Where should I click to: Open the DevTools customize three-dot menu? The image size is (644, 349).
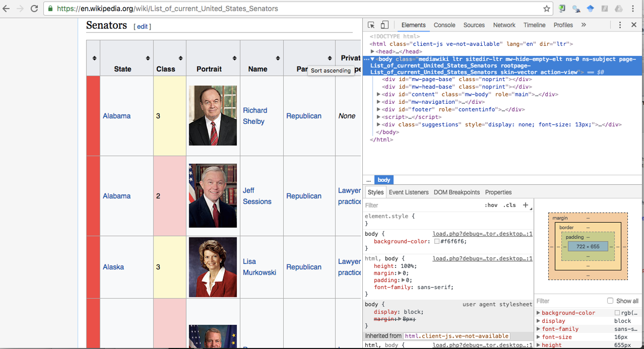(x=620, y=25)
